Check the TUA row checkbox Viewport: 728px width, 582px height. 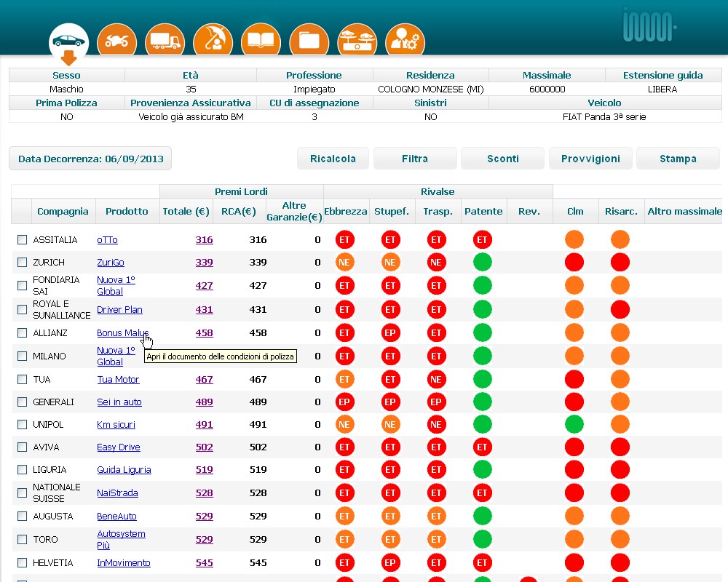[23, 379]
